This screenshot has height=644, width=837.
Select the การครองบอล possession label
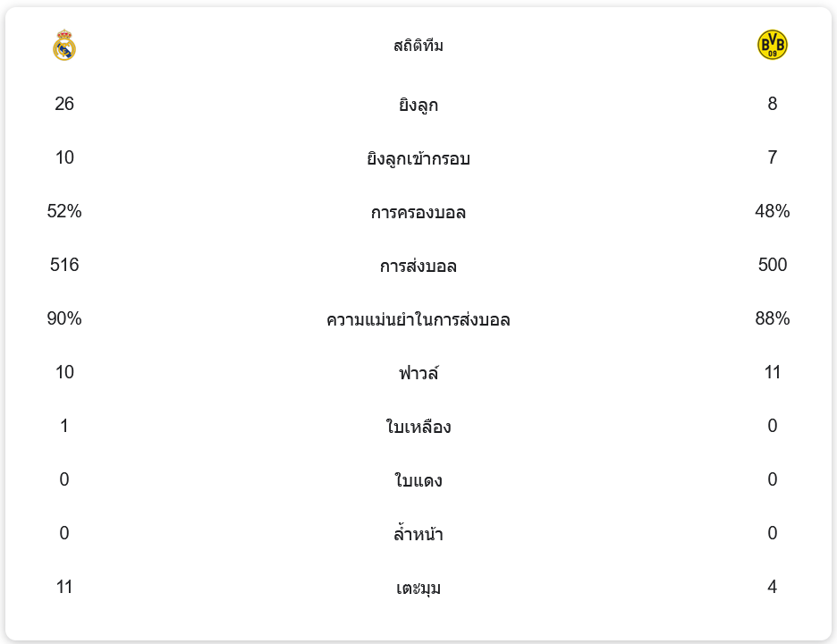click(418, 213)
